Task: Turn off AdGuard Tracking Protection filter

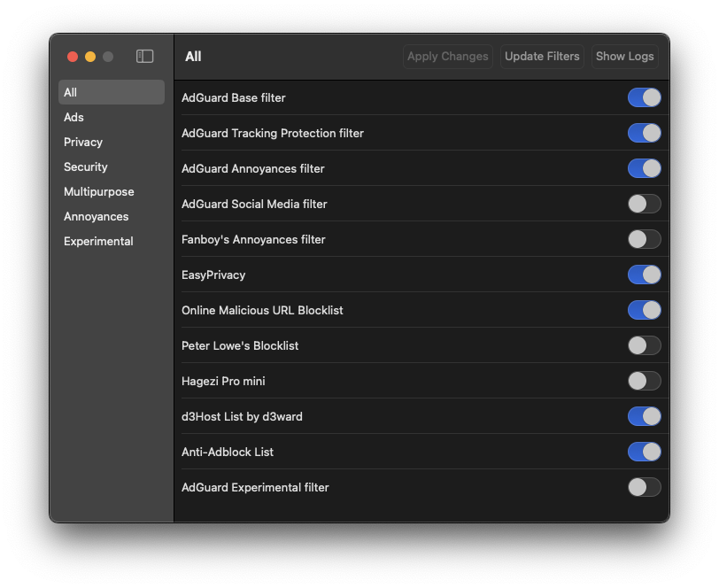Action: pyautogui.click(x=645, y=133)
